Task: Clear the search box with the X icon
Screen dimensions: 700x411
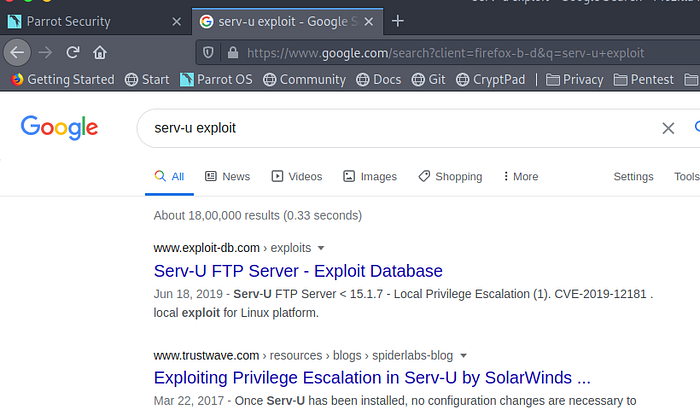Action: (668, 128)
